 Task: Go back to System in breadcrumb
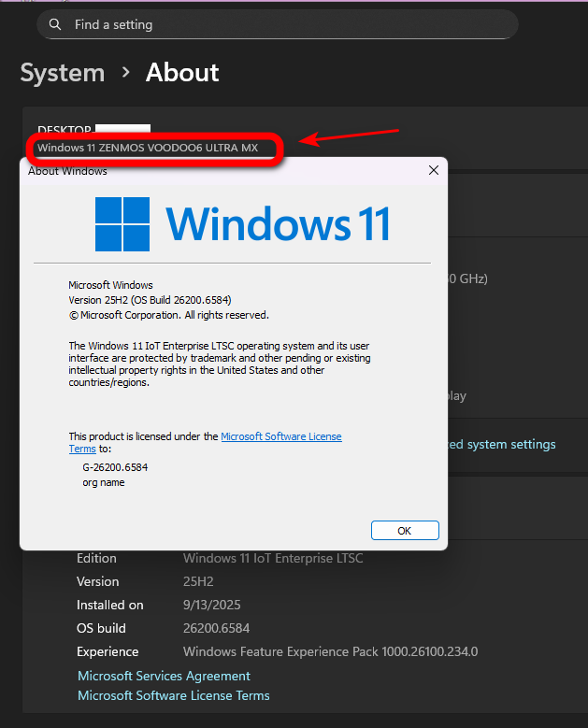coord(63,73)
